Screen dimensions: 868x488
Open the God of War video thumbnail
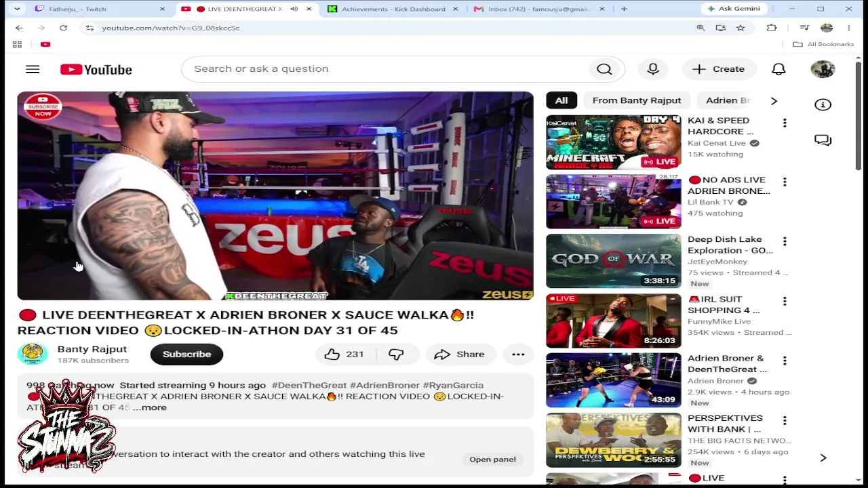(614, 261)
